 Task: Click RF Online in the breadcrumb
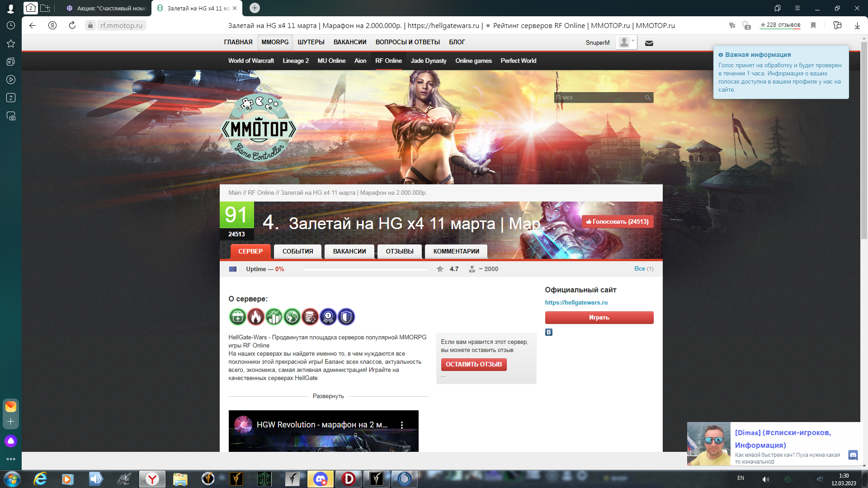[x=261, y=192]
